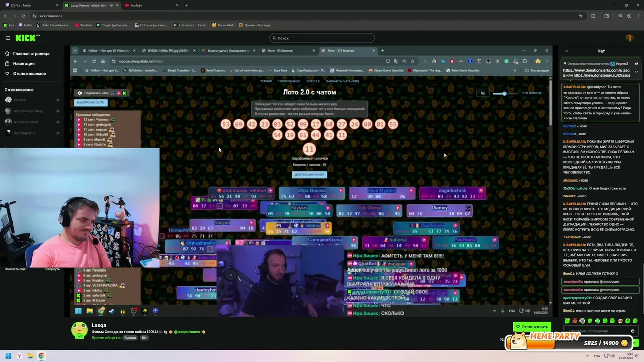This screenshot has width=644, height=362.
Task: Open Chrome from the Windows taskbar
Action: coord(41,356)
